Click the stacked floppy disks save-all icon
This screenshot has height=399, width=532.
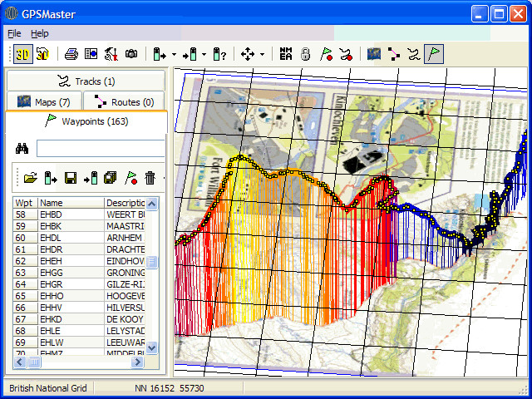pos(111,178)
